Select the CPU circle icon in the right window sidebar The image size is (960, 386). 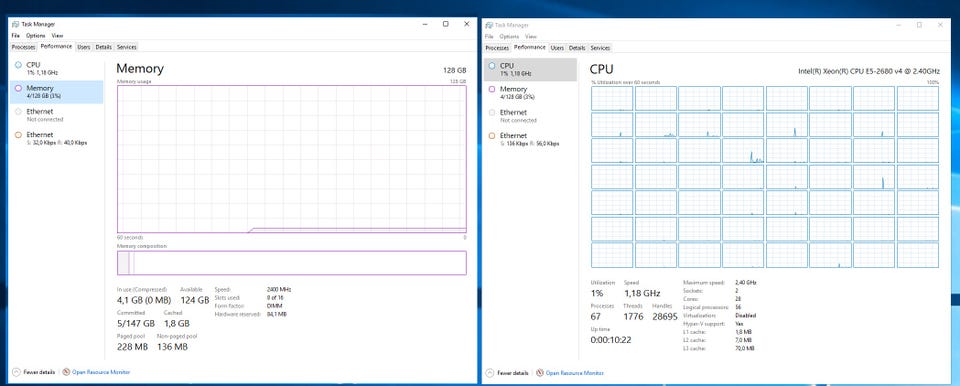[492, 66]
